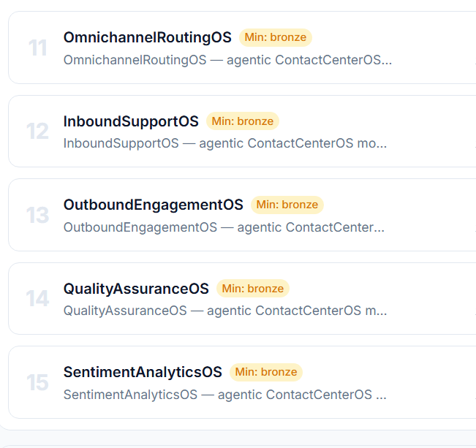Select the OmnichannelRoutingOS description text
The height and width of the screenshot is (448, 476).
(227, 60)
